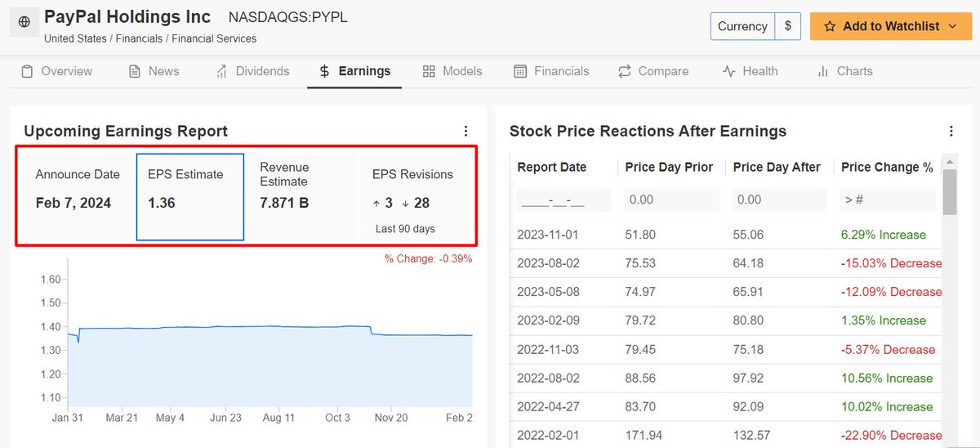The image size is (980, 448).
Task: Select the Announce Date card
Action: (x=78, y=196)
